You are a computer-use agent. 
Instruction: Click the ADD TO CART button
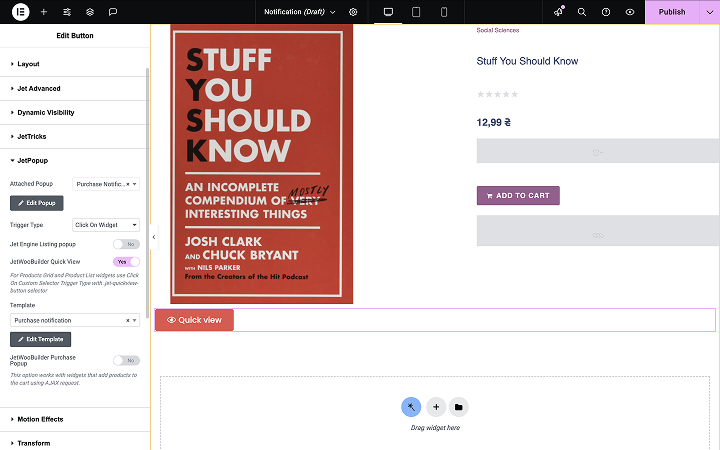pos(518,196)
